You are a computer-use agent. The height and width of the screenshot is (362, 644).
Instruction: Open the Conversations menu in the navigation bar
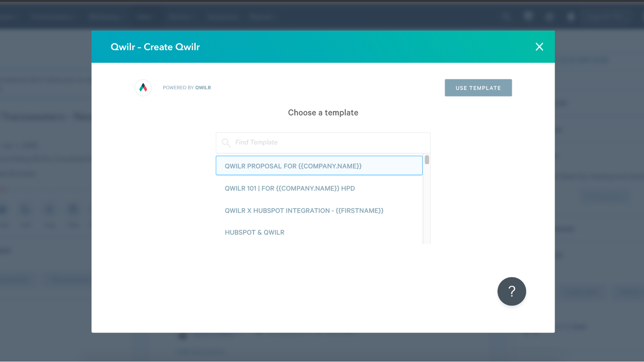(x=52, y=17)
